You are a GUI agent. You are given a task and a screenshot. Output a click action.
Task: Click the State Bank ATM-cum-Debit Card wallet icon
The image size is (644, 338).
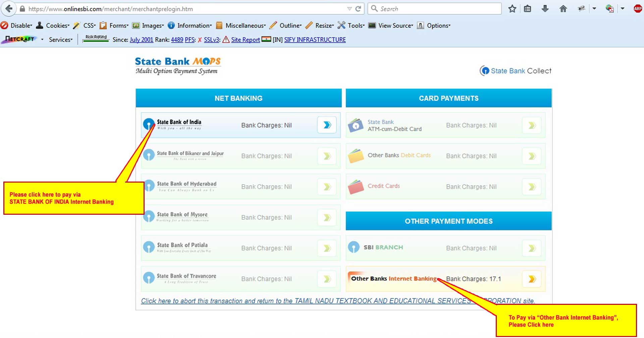[x=356, y=125]
